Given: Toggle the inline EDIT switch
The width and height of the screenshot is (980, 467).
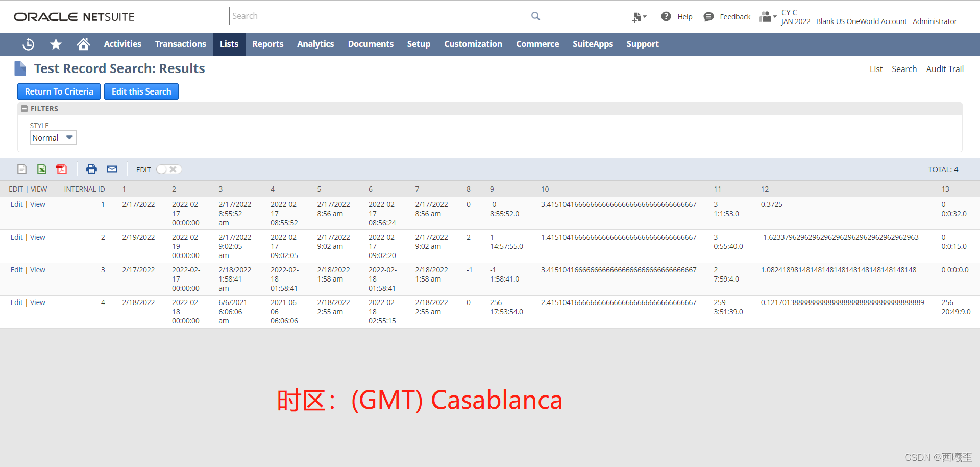Looking at the screenshot, I should pyautogui.click(x=169, y=169).
